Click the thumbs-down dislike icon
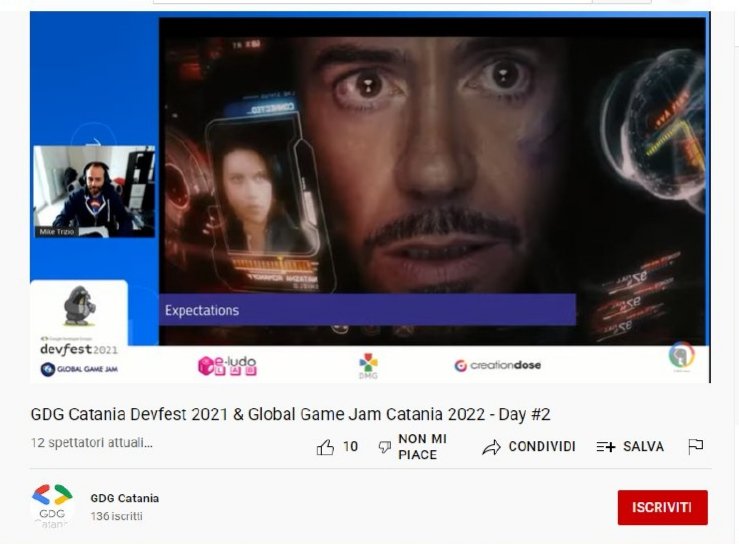This screenshot has height=544, width=739. pyautogui.click(x=385, y=447)
